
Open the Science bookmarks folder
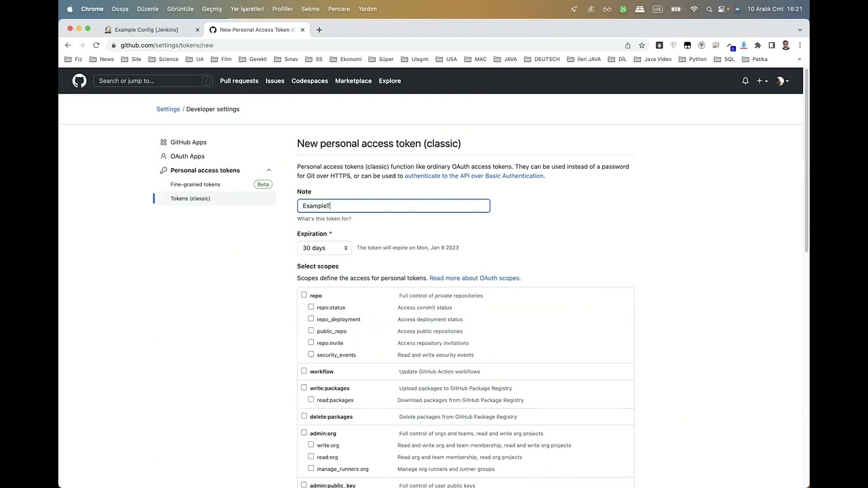pyautogui.click(x=163, y=59)
